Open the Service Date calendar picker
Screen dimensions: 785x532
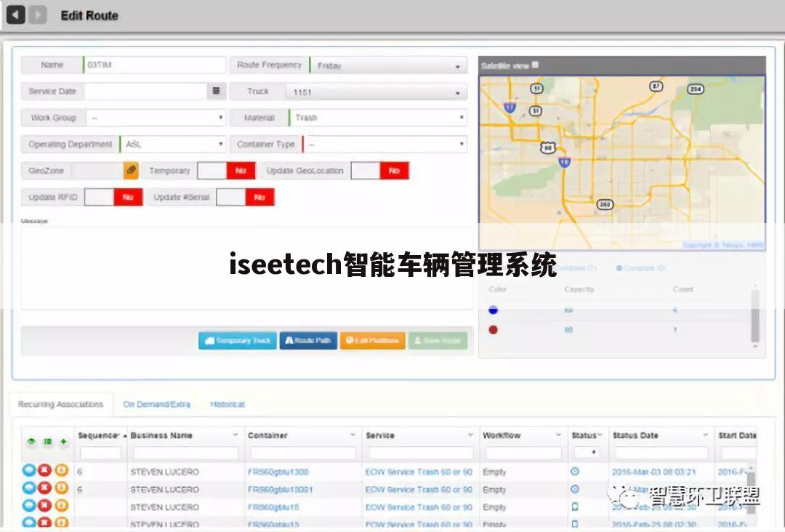click(x=217, y=91)
